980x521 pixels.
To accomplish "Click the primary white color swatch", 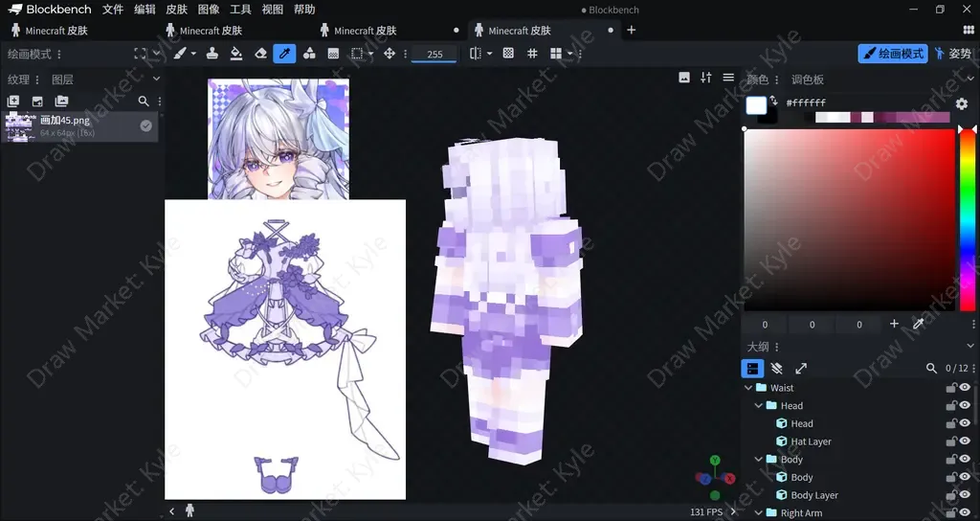I will 756,105.
